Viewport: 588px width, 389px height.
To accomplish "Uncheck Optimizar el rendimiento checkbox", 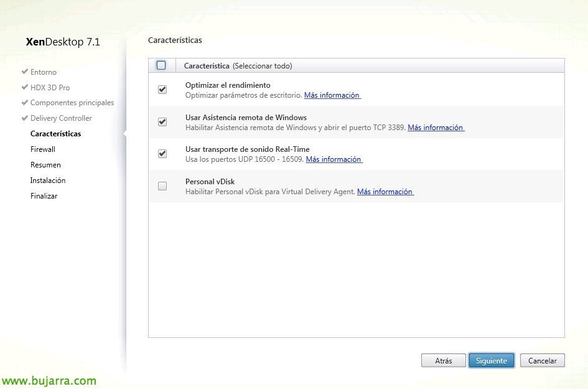I will 162,90.
